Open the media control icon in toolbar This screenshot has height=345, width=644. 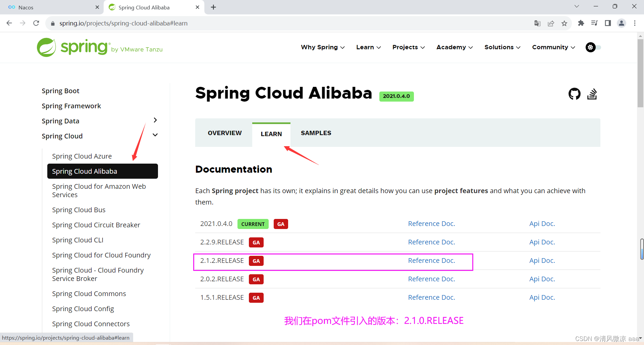[x=594, y=23]
